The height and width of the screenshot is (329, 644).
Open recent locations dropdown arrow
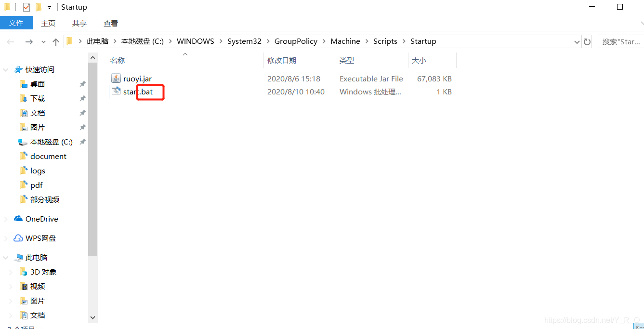[x=43, y=42]
